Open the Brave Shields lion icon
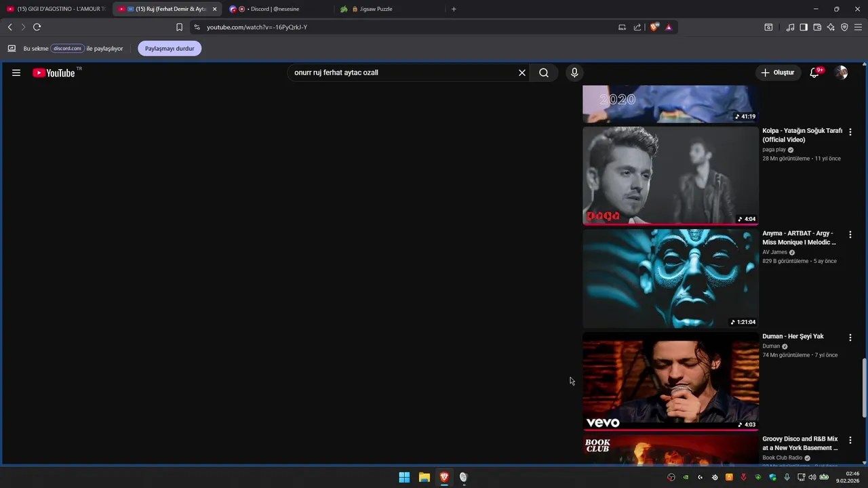This screenshot has width=868, height=488. click(x=654, y=27)
